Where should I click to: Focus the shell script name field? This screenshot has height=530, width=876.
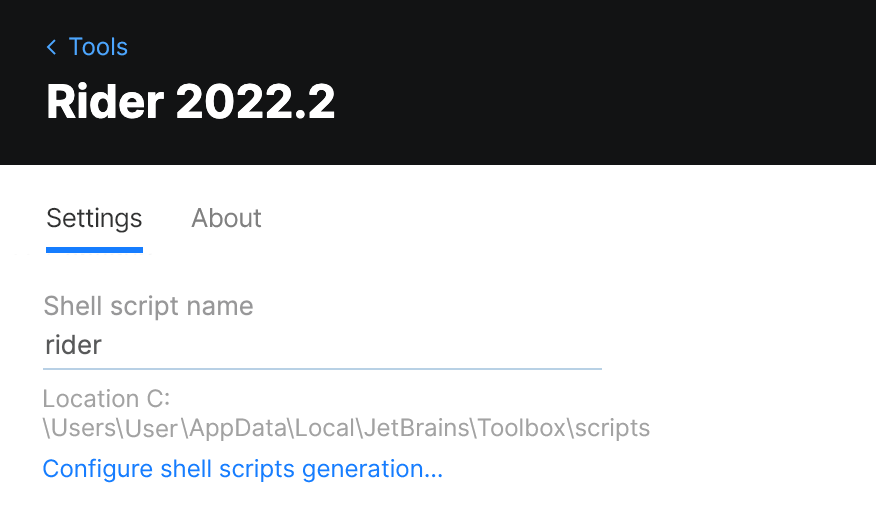[x=320, y=346]
